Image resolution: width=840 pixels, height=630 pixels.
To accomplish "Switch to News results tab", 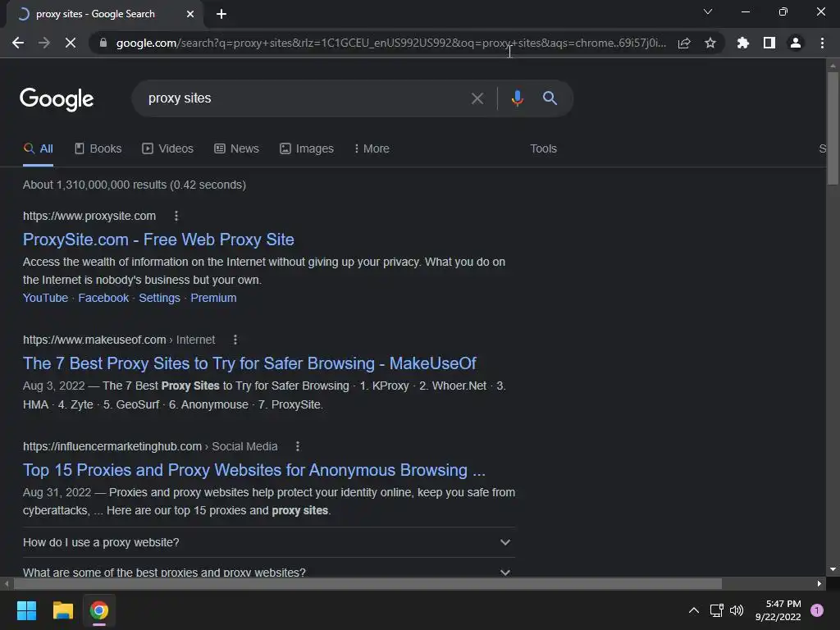I will click(237, 149).
